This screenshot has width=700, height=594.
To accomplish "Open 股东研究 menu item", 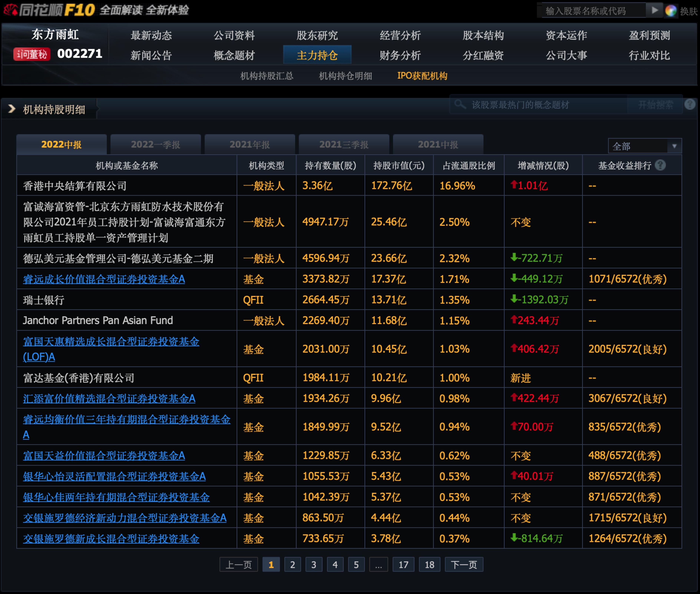I will coord(317,35).
